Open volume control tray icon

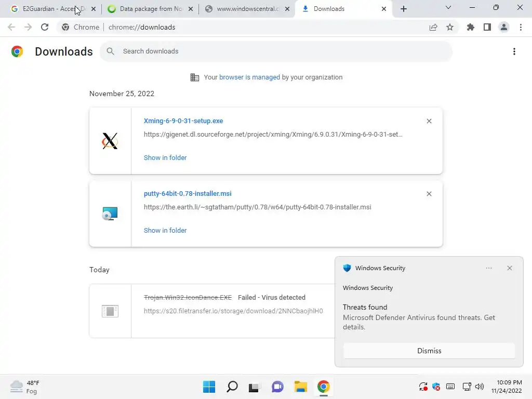(480, 387)
